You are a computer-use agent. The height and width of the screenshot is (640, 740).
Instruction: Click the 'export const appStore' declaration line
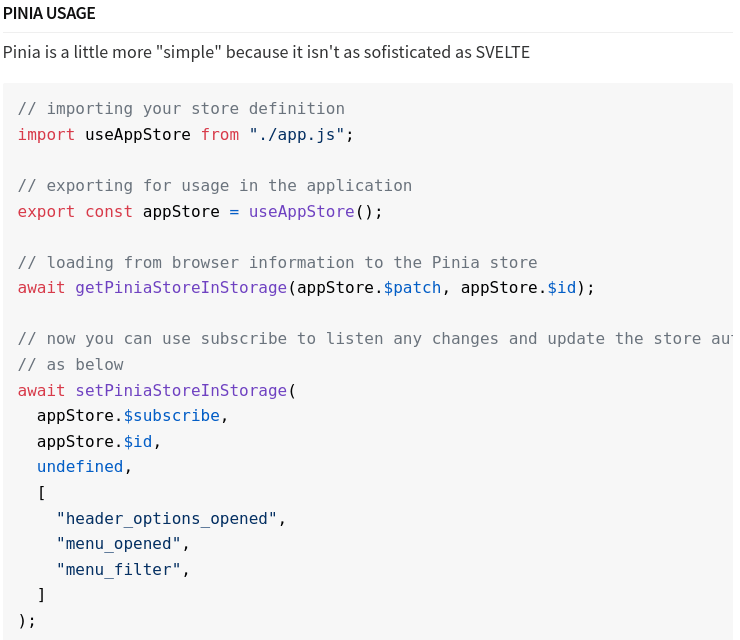(x=200, y=211)
